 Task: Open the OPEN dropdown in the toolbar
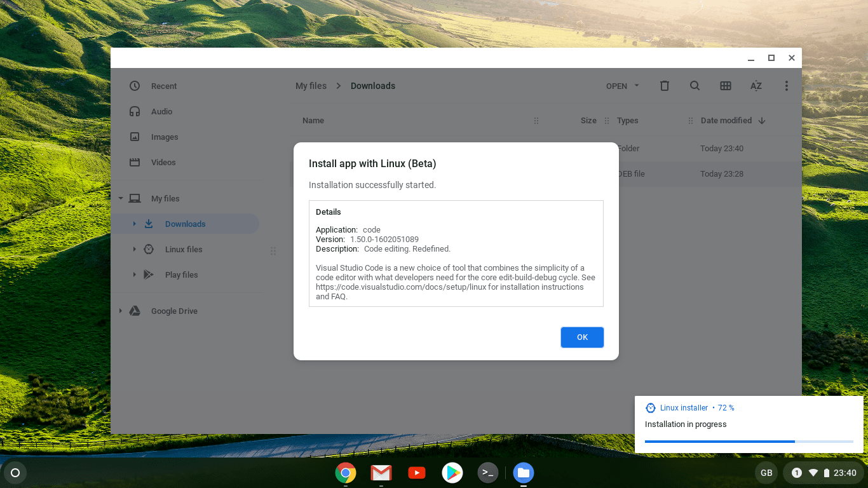622,86
